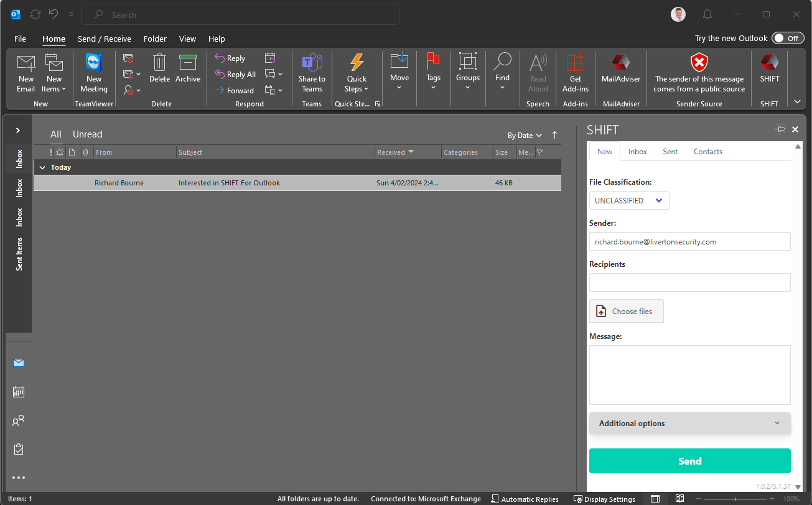Screen dimensions: 812x505
Task: Open the MailAdviser add-in
Action: [621, 68]
